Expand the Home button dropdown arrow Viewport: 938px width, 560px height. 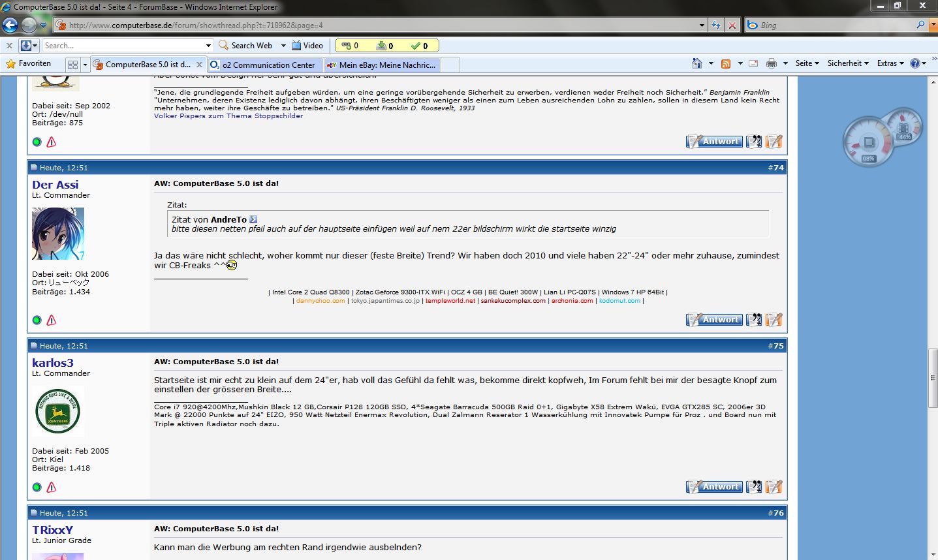tap(711, 63)
